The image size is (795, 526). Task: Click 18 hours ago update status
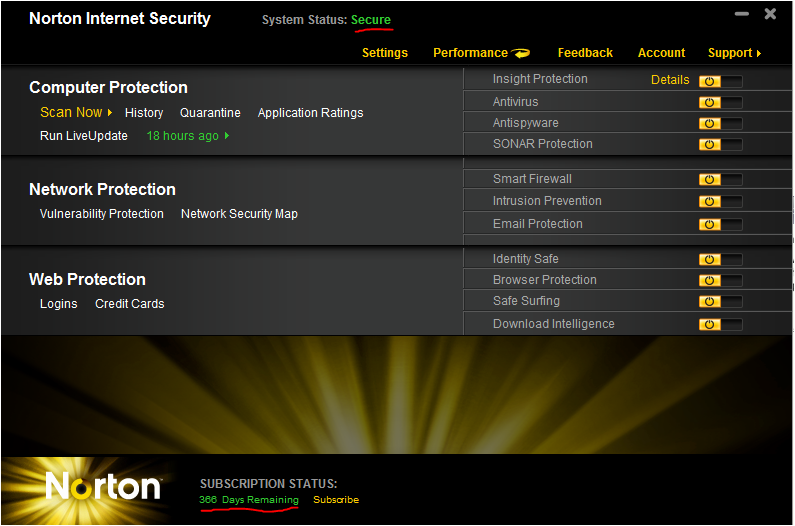point(183,135)
